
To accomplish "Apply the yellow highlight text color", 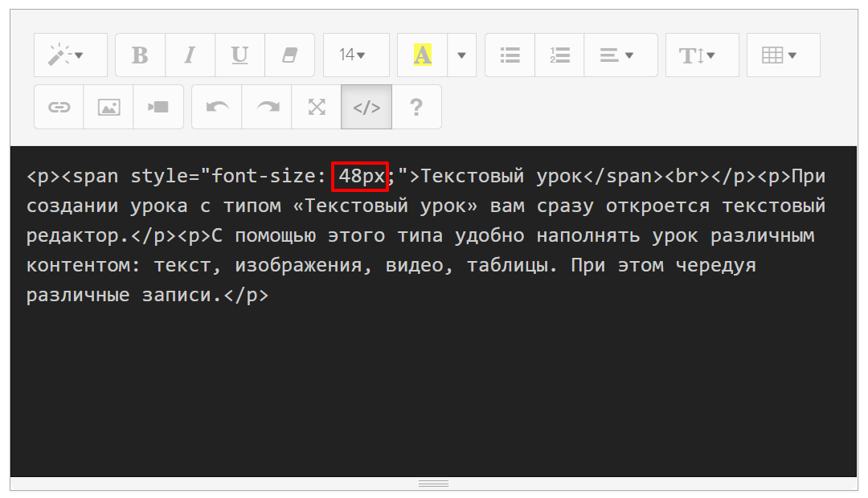I will pyautogui.click(x=422, y=55).
